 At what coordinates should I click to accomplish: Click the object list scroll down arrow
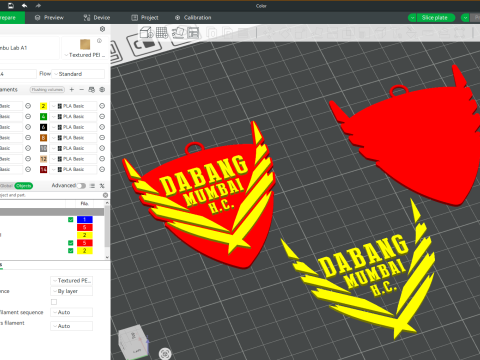pyautogui.click(x=107, y=257)
